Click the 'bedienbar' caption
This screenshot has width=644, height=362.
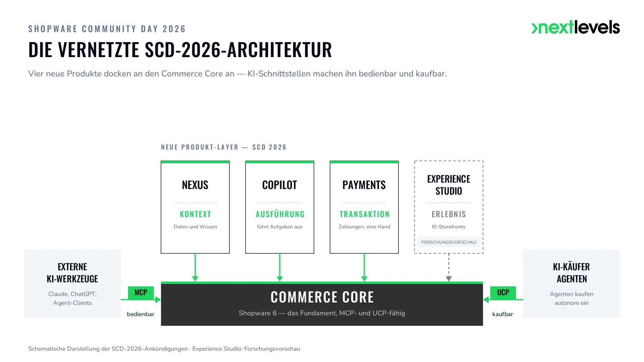pos(140,314)
